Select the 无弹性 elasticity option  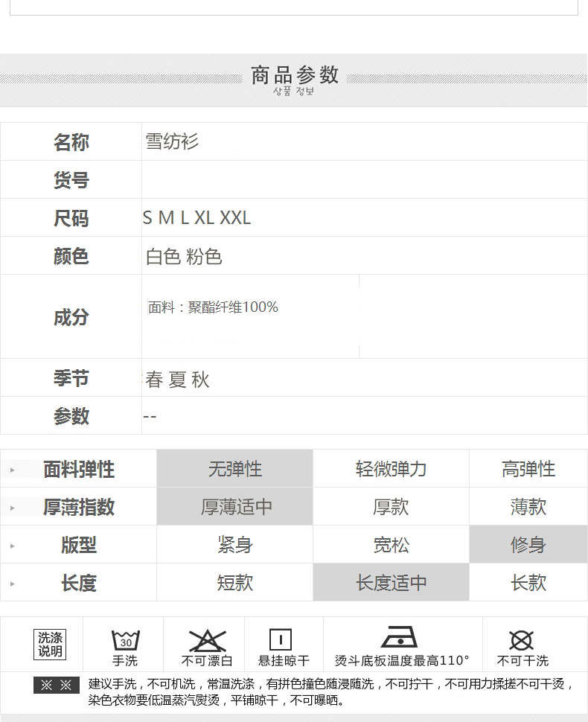(x=234, y=469)
